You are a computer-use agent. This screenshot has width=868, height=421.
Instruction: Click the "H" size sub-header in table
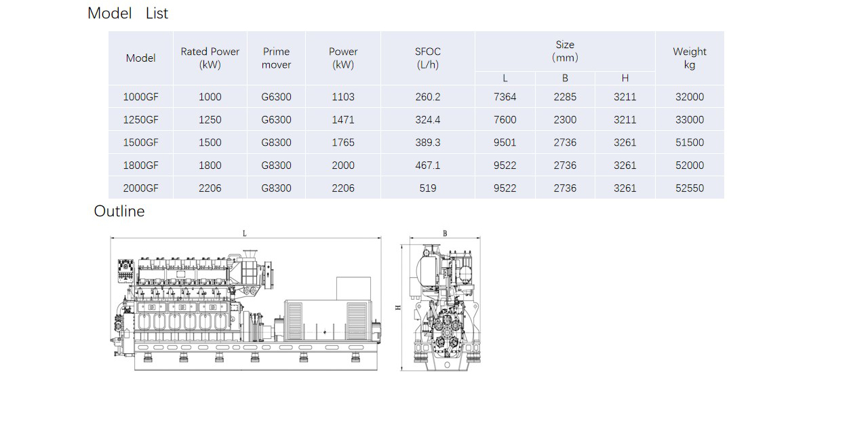[625, 79]
